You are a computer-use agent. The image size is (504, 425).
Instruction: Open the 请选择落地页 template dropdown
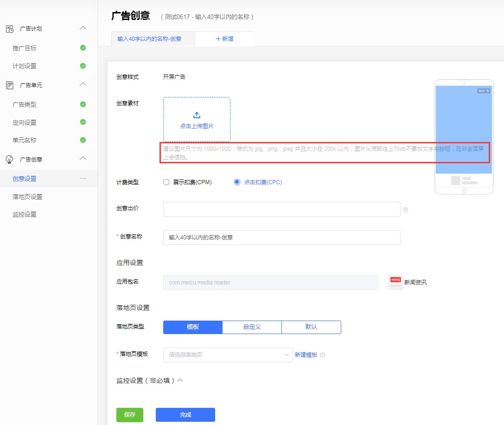tap(227, 354)
